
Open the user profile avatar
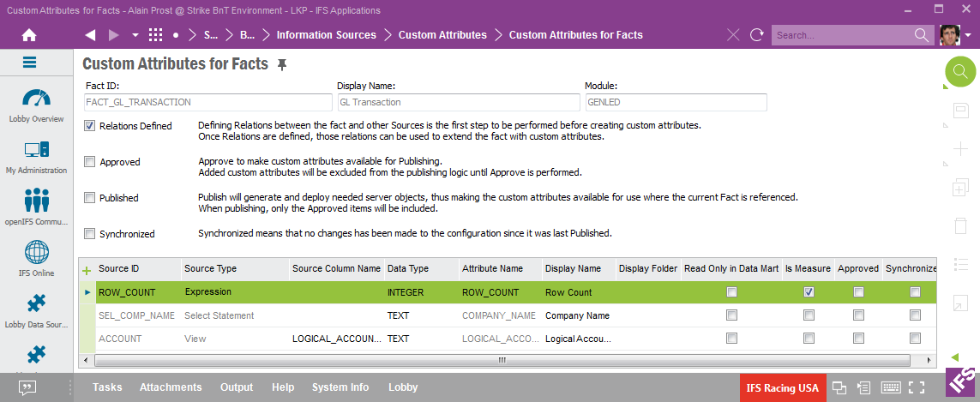click(950, 35)
